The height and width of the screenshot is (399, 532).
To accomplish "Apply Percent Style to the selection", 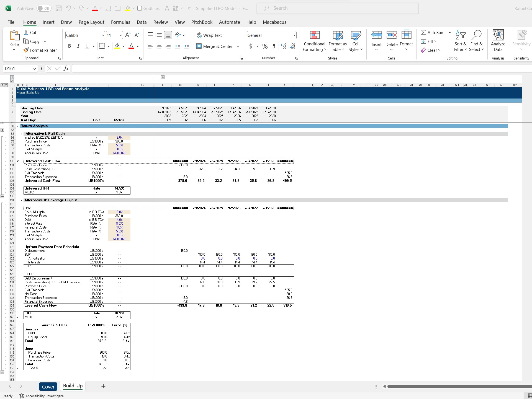I will coord(265,46).
